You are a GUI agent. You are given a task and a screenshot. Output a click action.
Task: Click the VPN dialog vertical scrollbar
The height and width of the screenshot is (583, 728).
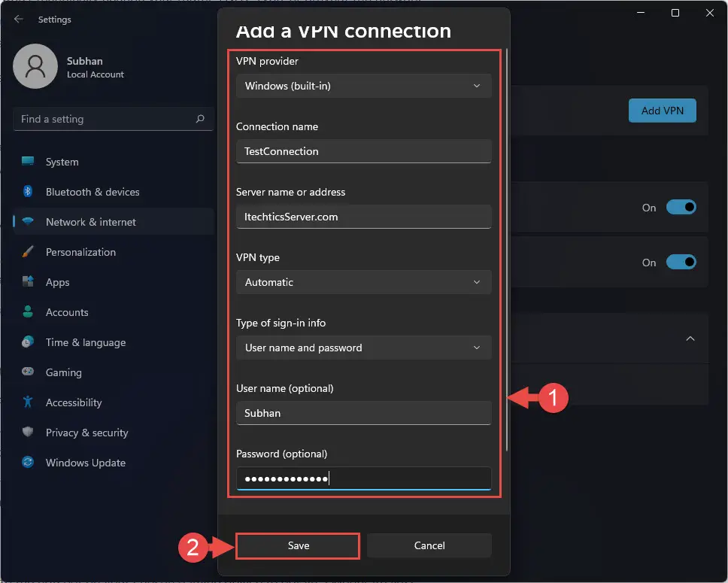click(507, 250)
